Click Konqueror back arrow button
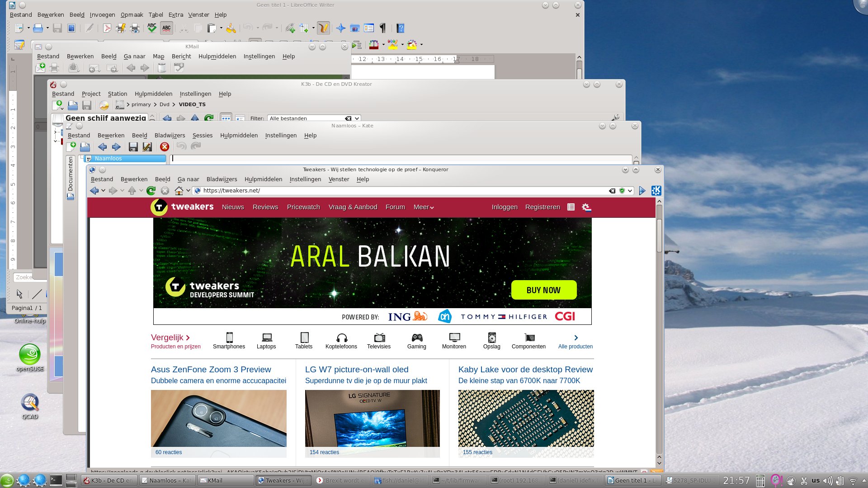Image resolution: width=868 pixels, height=488 pixels. (x=94, y=191)
